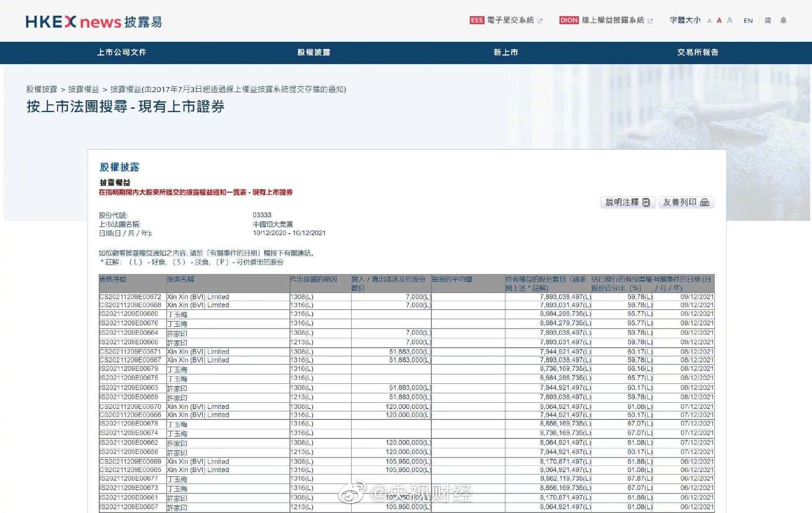Click form serial IS20211209E00663
Screen dimensions: 812x513
point(129,388)
